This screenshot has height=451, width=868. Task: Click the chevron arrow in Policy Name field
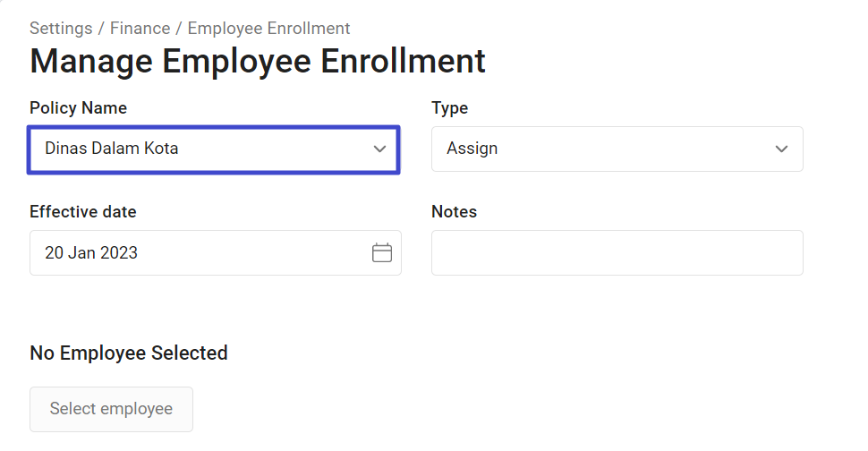pyautogui.click(x=379, y=149)
